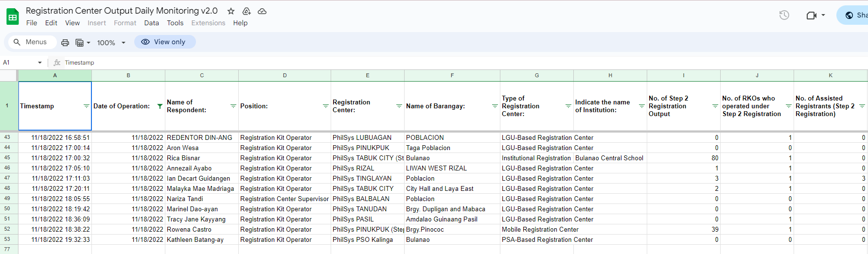Open the Name of Respondent filter

pos(233,106)
